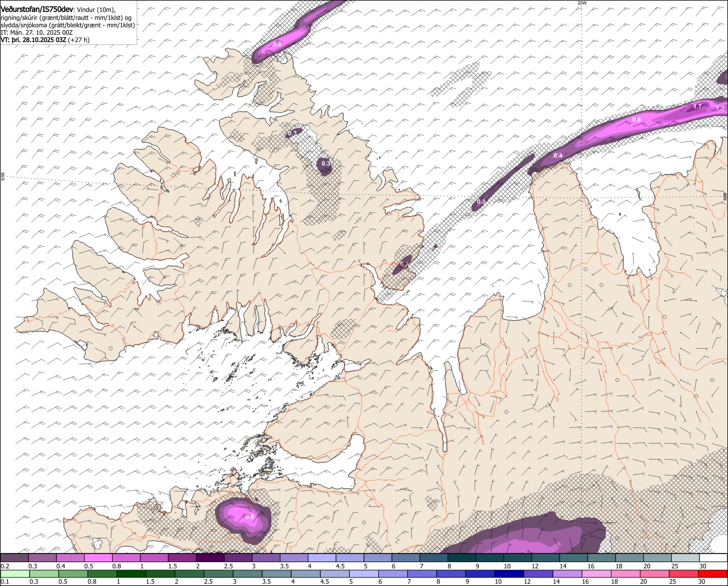This screenshot has height=586, width=728.
Task: Click the 1.7 value near the top right
Action: [698, 106]
